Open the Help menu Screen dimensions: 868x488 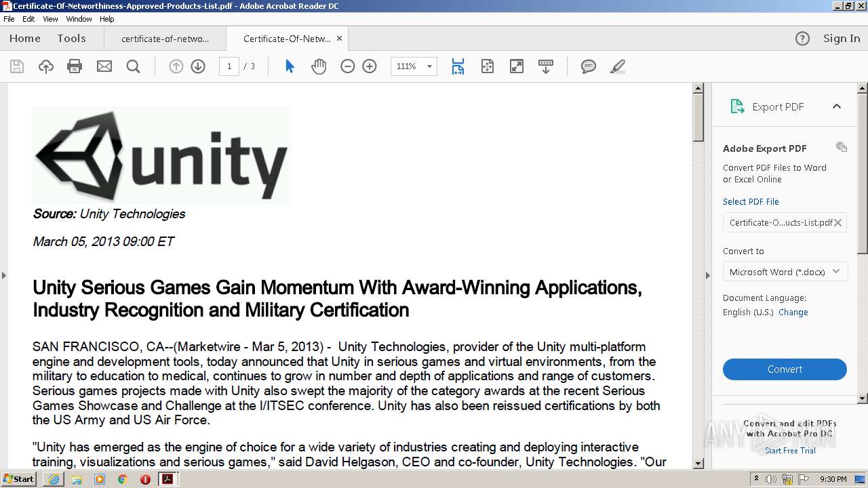coord(107,19)
